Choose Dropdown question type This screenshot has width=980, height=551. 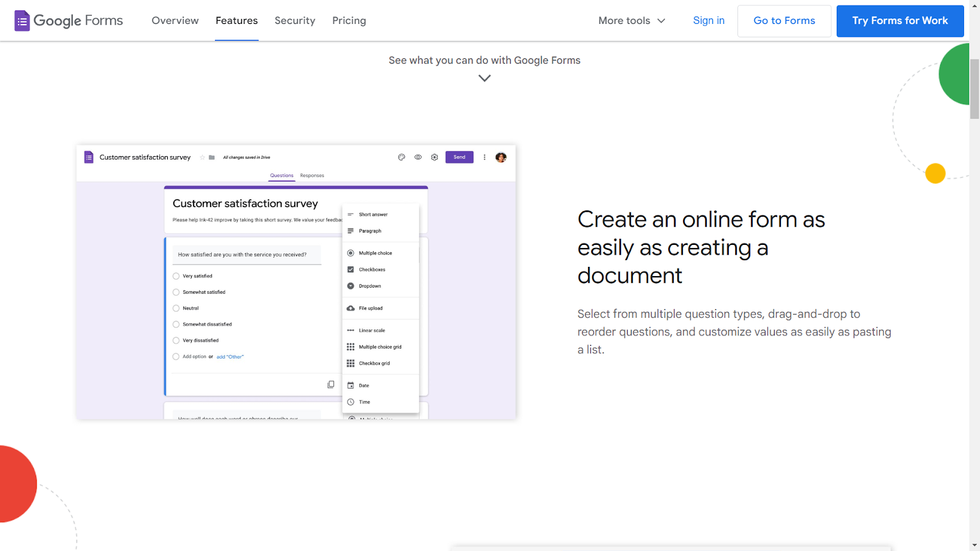point(380,286)
